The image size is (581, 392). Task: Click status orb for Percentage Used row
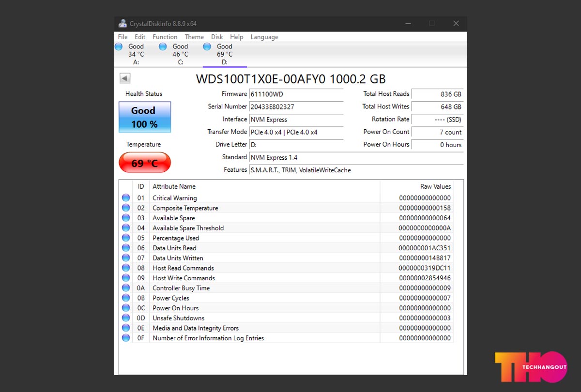point(126,238)
